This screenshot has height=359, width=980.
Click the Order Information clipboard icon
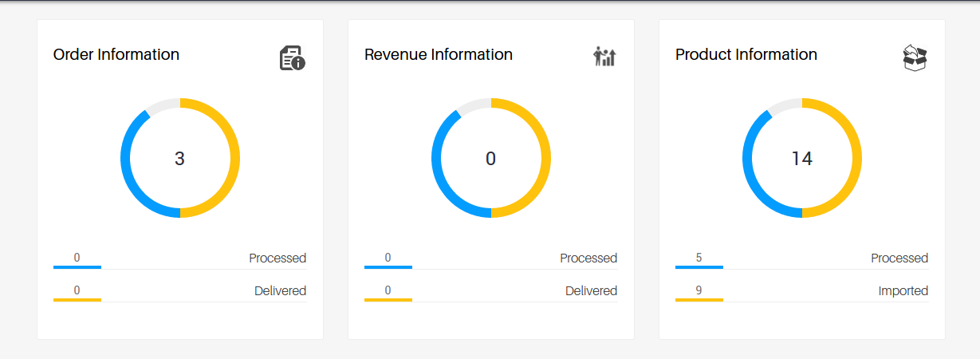coord(292,58)
